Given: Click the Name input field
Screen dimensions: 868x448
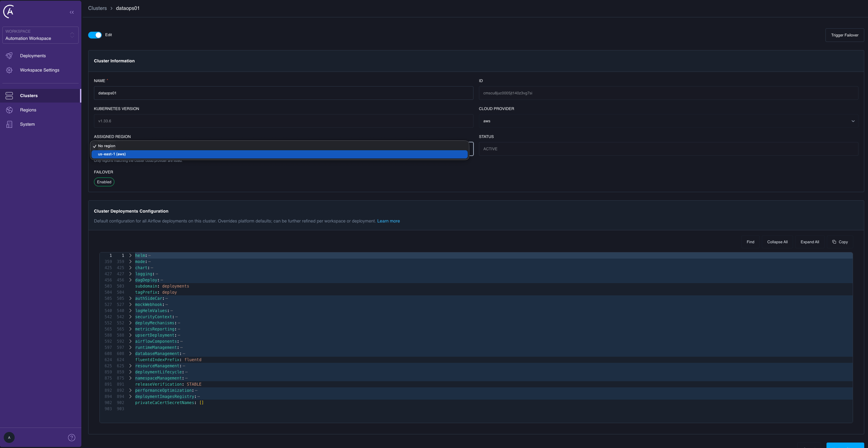Looking at the screenshot, I should [284, 93].
